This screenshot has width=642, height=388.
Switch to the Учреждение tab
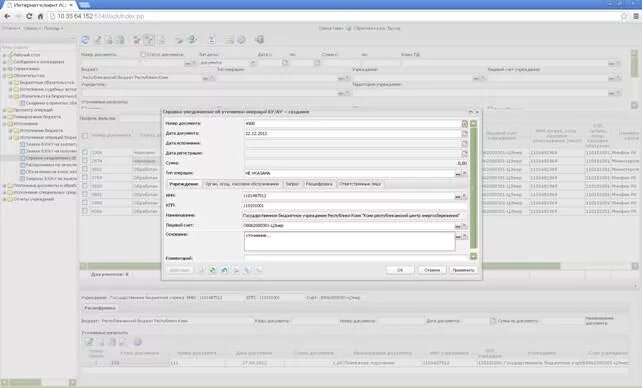click(184, 184)
